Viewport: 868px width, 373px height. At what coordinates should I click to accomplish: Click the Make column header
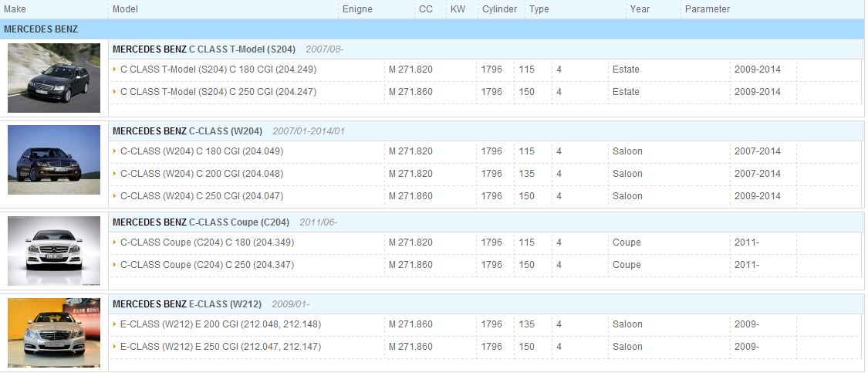tap(15, 8)
